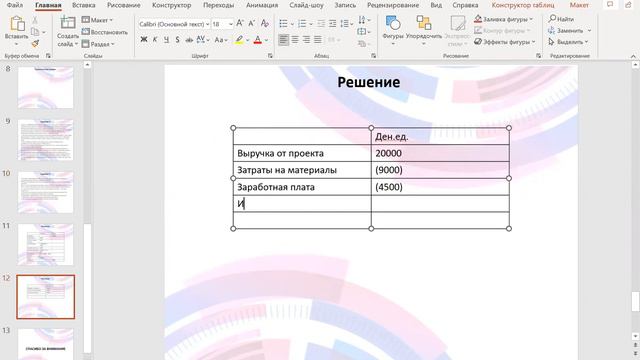The image size is (640, 360).
Task: Click the bulleted list icon
Action: (x=283, y=24)
